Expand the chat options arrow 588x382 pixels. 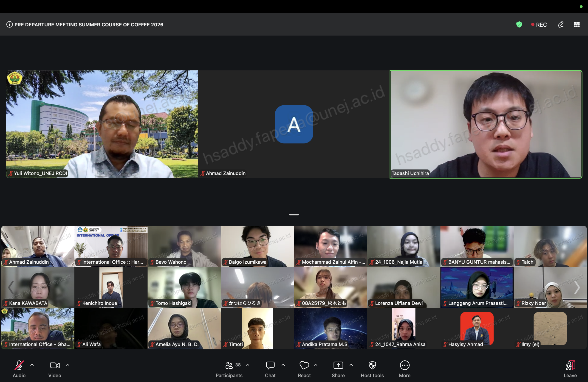coord(283,365)
